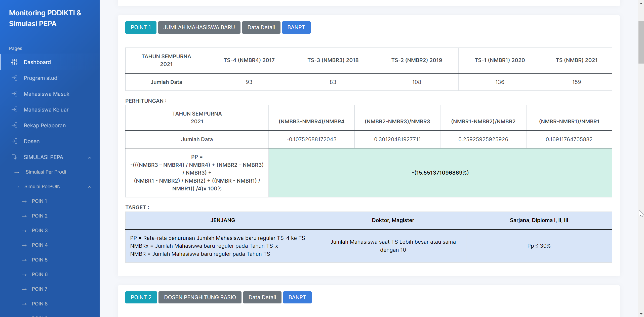Image resolution: width=644 pixels, height=317 pixels.
Task: Click the Rekap Pelaporan sidebar icon
Action: pyautogui.click(x=14, y=125)
